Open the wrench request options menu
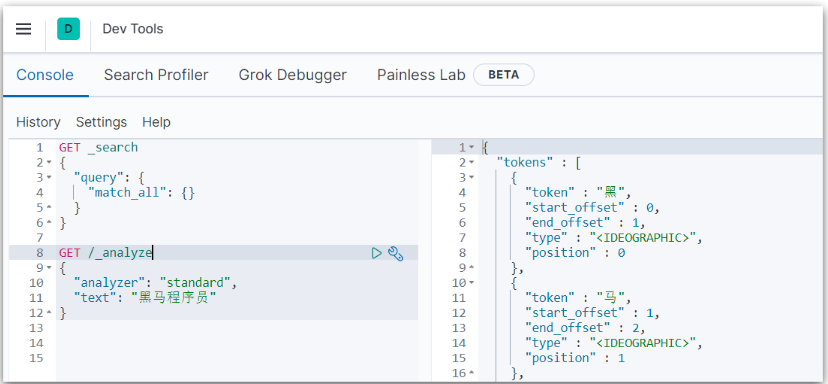 [x=396, y=253]
